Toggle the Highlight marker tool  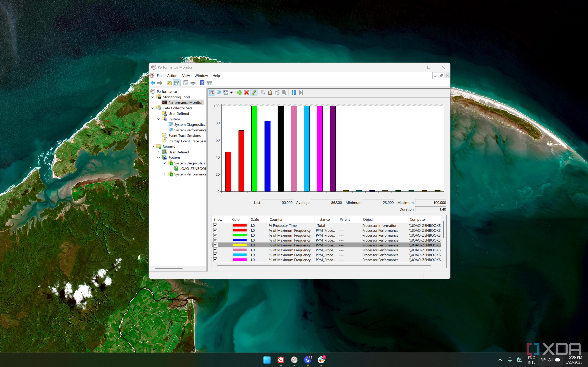pyautogui.click(x=254, y=92)
